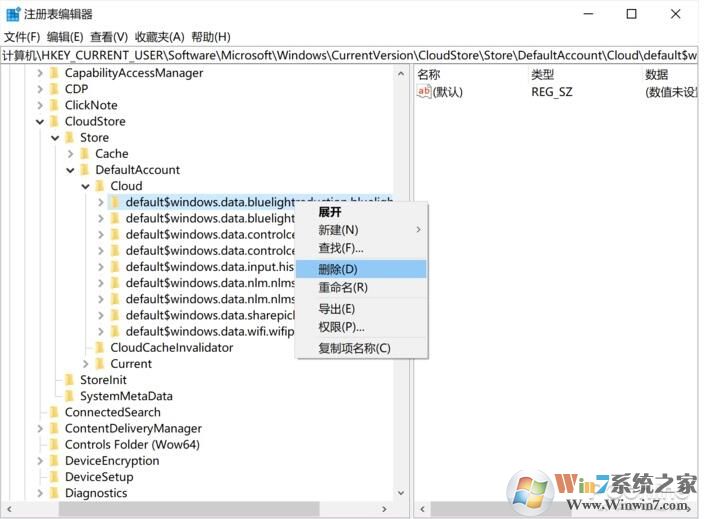The height and width of the screenshot is (519, 704).
Task: Click the DefaultAccount folder icon
Action: (x=85, y=170)
